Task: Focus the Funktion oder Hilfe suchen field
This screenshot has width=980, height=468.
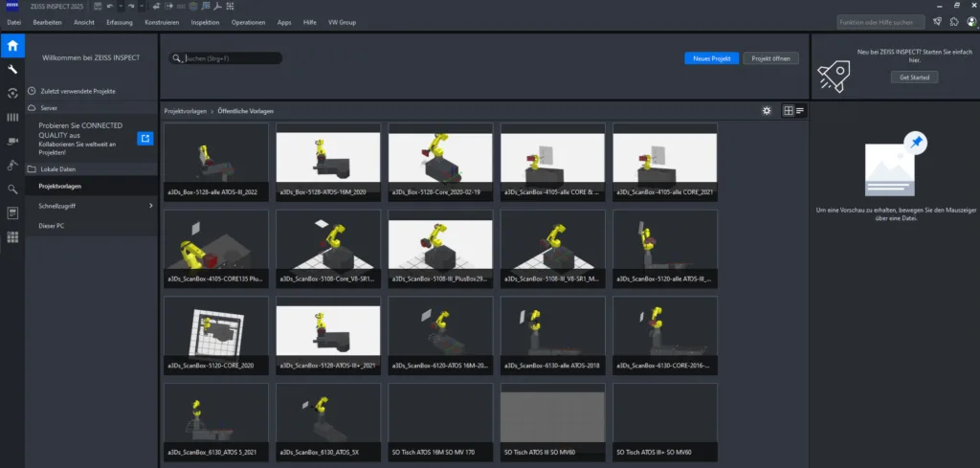Action: [880, 22]
